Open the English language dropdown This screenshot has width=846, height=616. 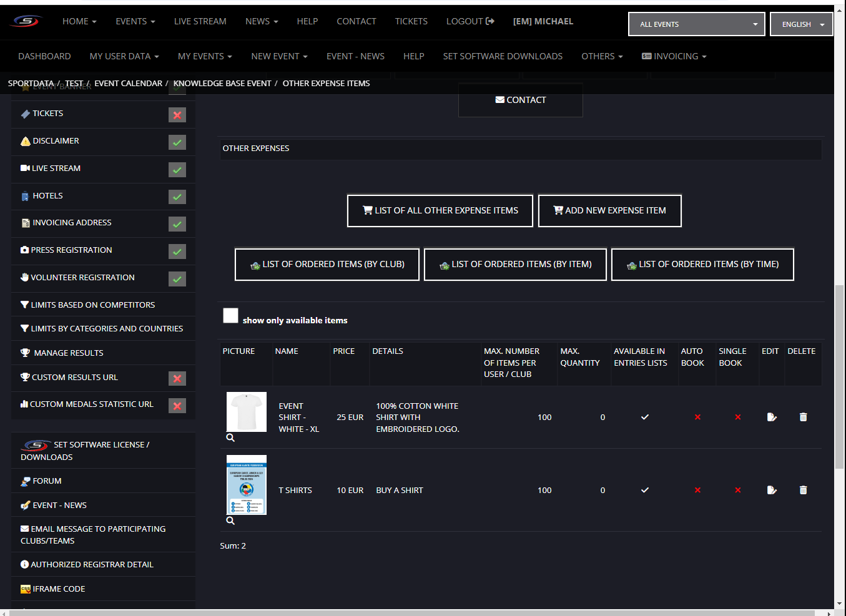(801, 24)
